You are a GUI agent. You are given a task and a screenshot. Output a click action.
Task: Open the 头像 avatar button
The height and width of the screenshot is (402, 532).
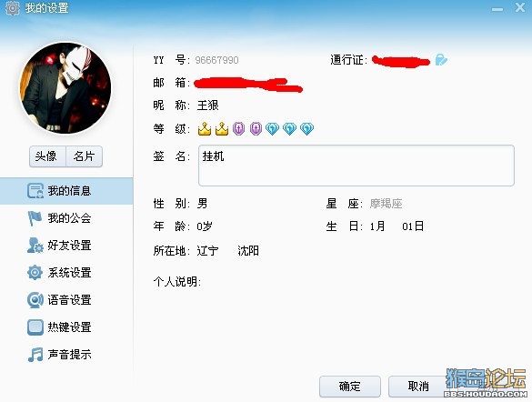[x=47, y=156]
